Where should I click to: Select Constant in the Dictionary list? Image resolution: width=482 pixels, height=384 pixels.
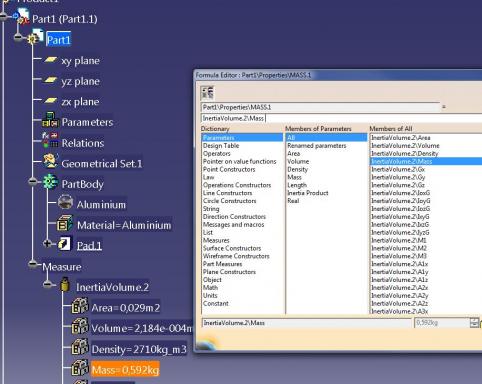pyautogui.click(x=216, y=303)
